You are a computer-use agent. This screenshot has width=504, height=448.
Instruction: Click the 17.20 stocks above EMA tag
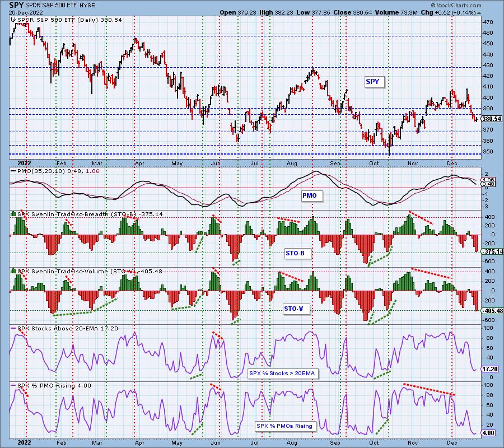[490, 369]
